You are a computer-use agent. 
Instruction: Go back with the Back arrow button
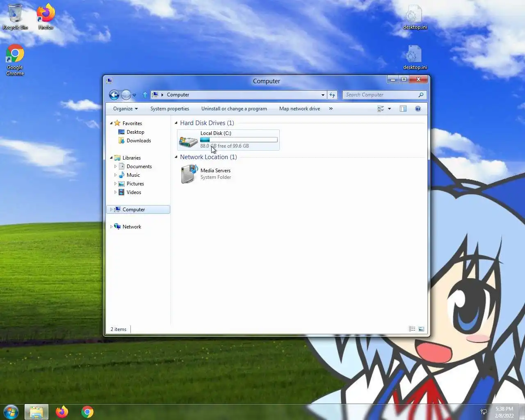114,95
